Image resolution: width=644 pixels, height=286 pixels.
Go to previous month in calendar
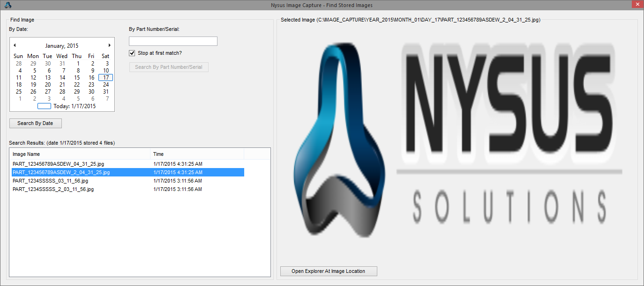15,45
